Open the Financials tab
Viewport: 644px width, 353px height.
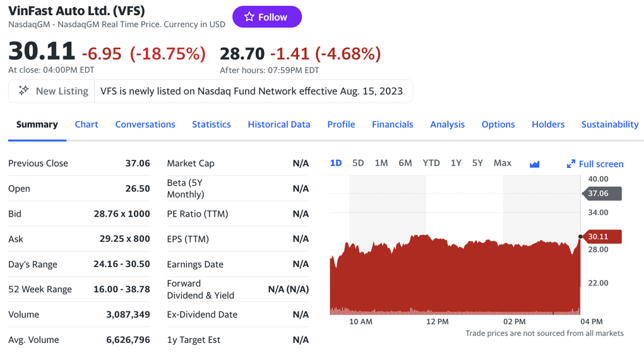[393, 124]
